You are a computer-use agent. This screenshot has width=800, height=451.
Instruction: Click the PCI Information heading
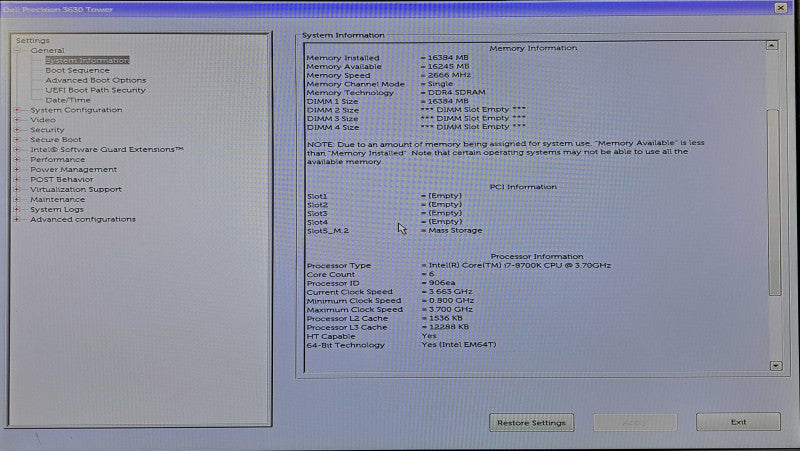[x=523, y=187]
